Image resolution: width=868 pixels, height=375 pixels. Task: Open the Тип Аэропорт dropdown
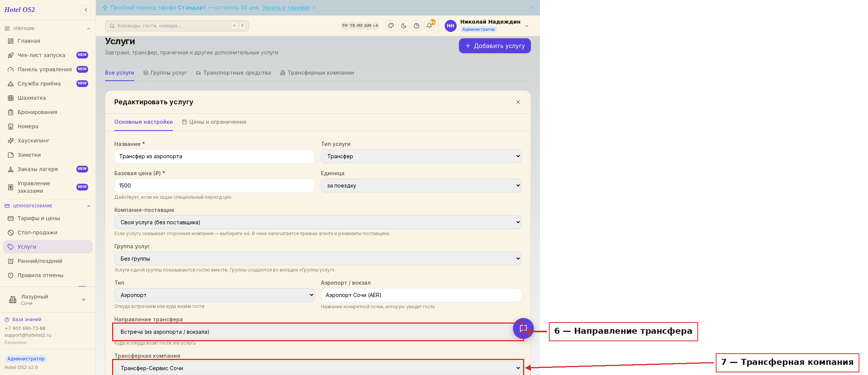214,295
